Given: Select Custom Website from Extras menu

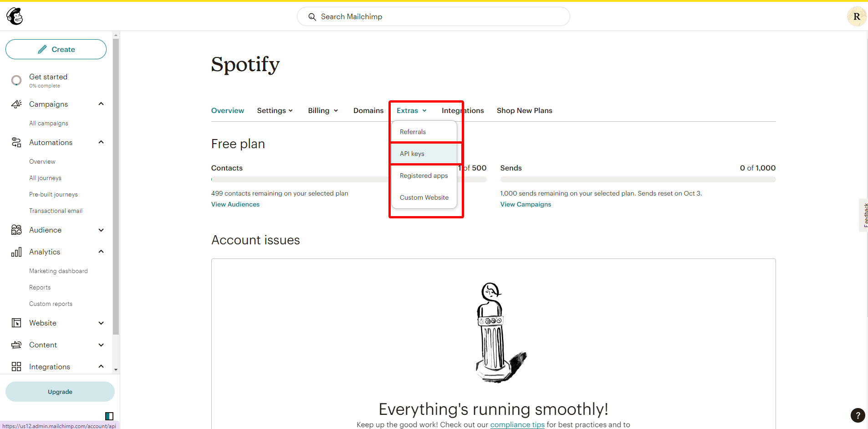Looking at the screenshot, I should click(424, 197).
